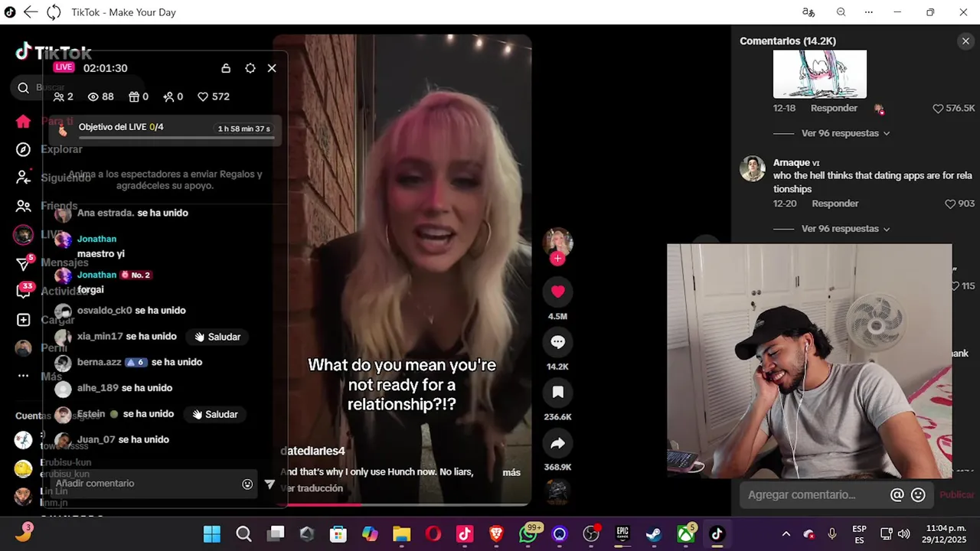Image resolution: width=980 pixels, height=551 pixels.
Task: Open datediaries4 profile name
Action: 312,451
